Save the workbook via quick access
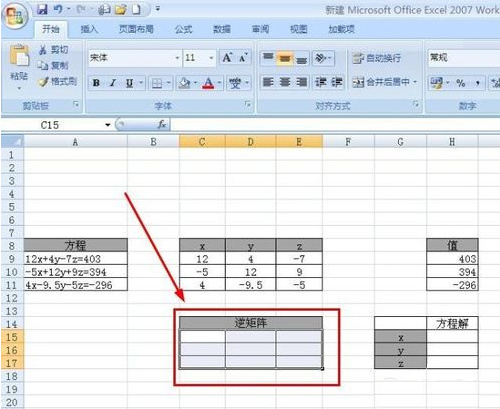This screenshot has width=500, height=409. 42,9
